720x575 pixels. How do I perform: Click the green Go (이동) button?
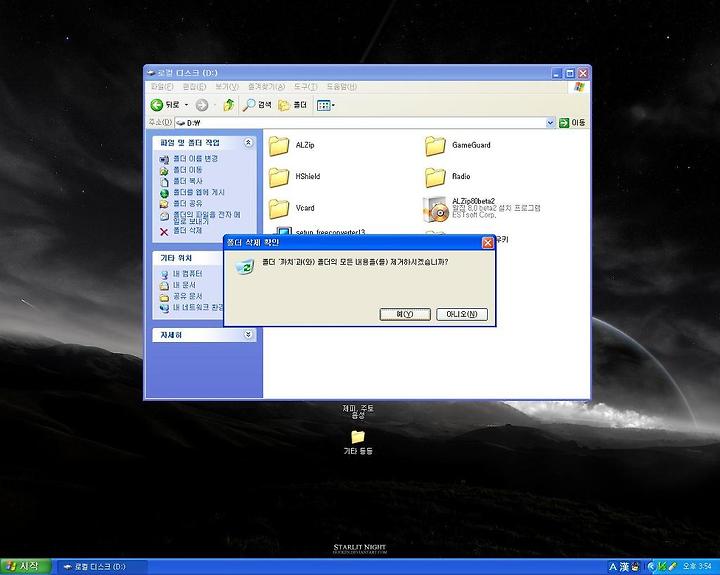pos(572,123)
